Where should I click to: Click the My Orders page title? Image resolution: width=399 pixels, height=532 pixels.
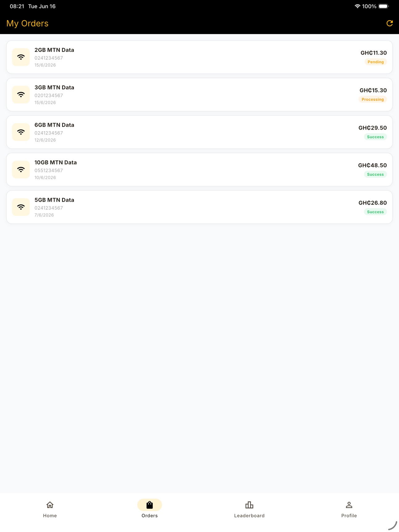click(x=27, y=23)
